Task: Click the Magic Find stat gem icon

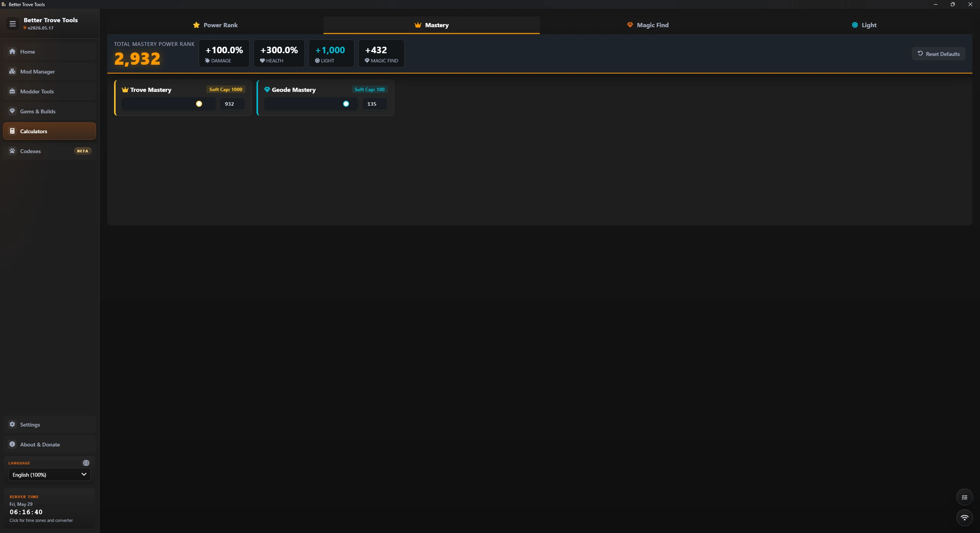Action: point(367,60)
